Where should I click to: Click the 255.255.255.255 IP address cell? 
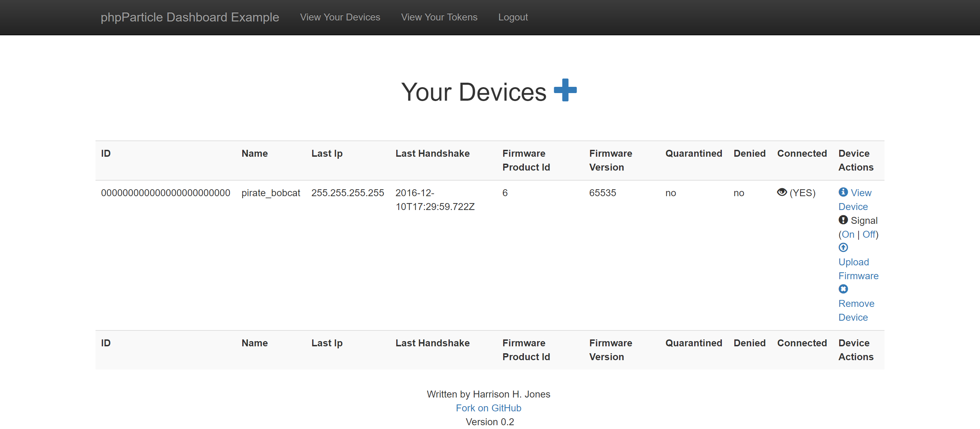point(347,193)
